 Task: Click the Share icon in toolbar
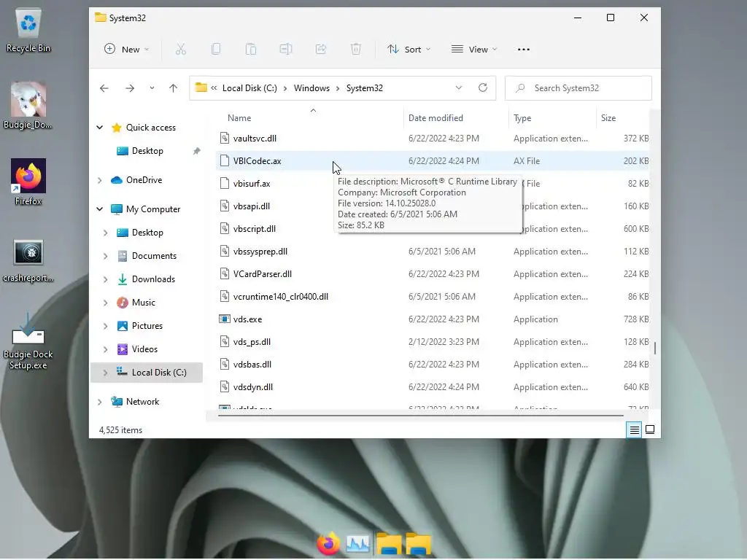click(321, 49)
